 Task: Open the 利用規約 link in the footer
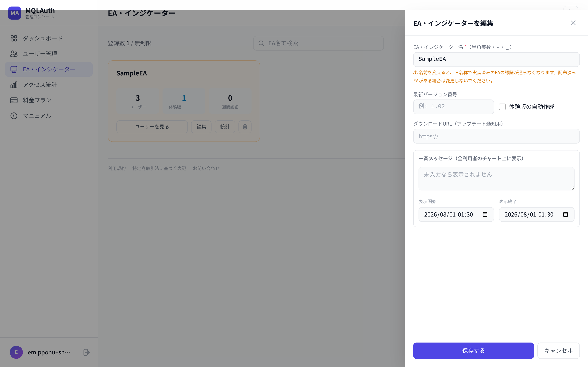pos(117,168)
